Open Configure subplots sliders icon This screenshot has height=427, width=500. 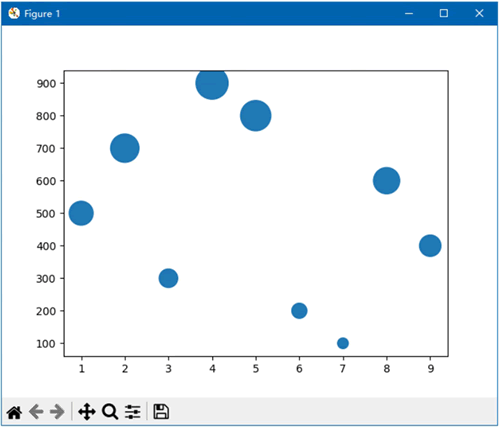[133, 412]
